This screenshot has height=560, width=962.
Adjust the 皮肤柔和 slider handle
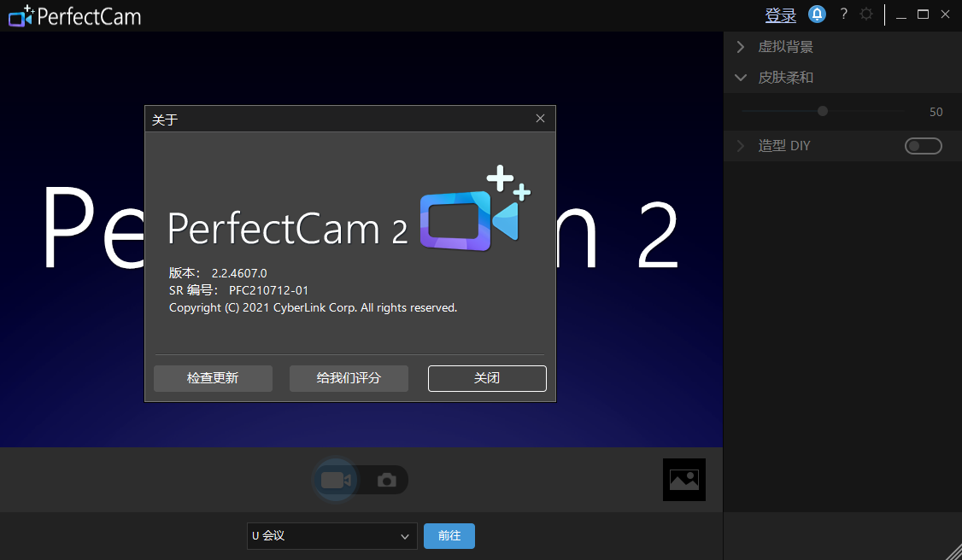(823, 111)
